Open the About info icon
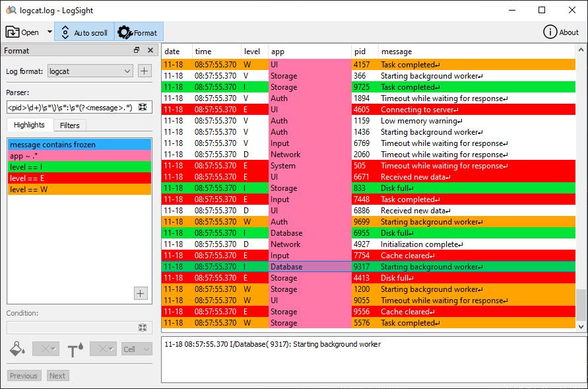Screen dimensions: 588x389 point(552,31)
